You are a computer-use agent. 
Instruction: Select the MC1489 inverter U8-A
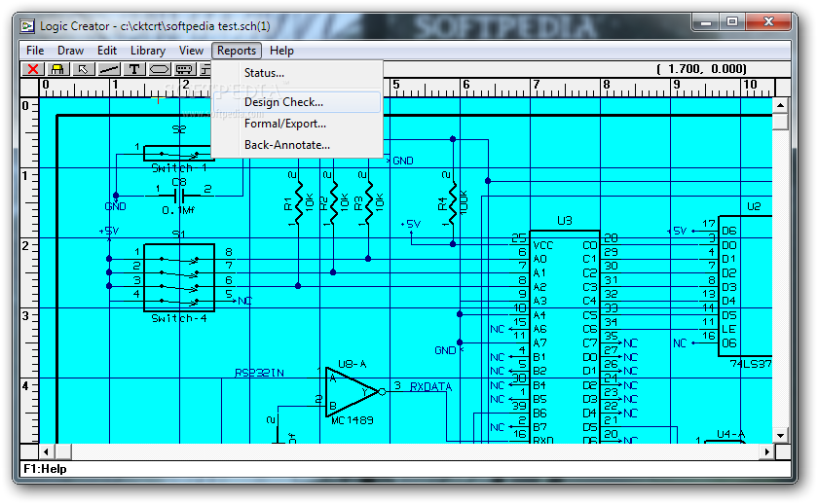(353, 392)
